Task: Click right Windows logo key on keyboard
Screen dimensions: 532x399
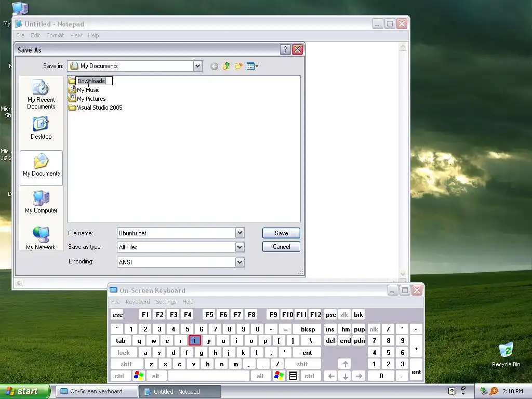Action: (x=279, y=376)
